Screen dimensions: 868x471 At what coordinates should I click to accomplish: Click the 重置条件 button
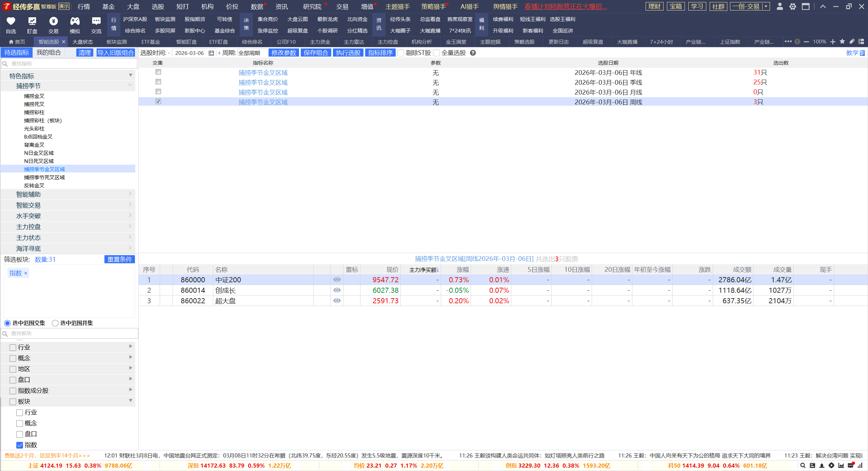(x=119, y=259)
